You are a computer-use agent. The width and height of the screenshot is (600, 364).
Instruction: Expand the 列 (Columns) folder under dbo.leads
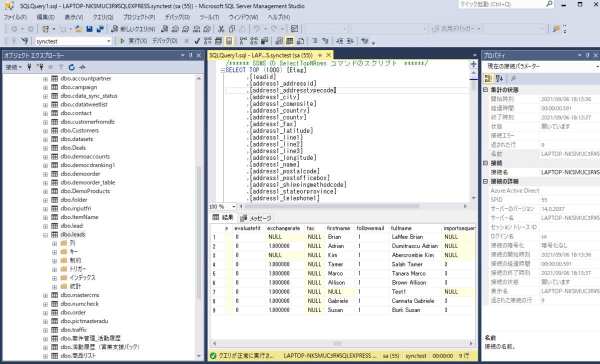click(54, 243)
